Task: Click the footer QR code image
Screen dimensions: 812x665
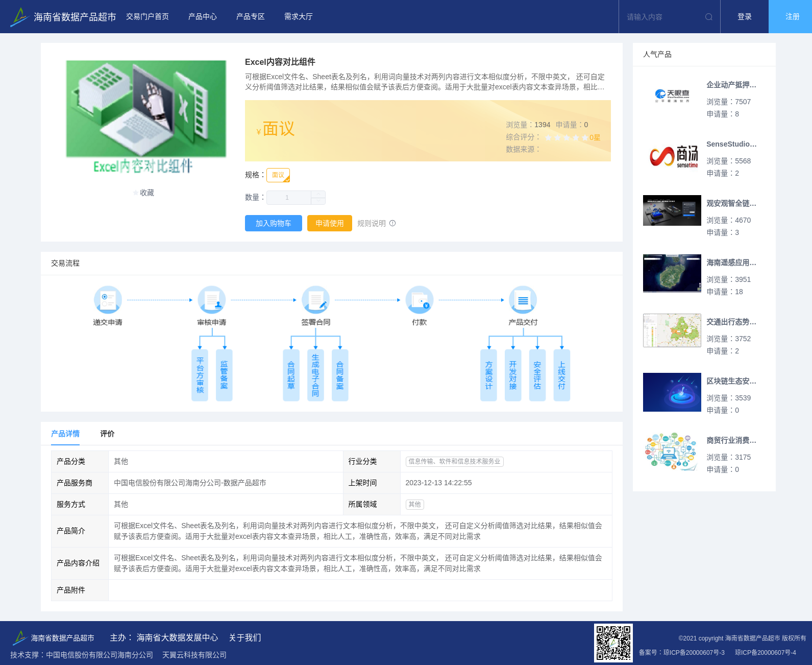Action: click(613, 643)
